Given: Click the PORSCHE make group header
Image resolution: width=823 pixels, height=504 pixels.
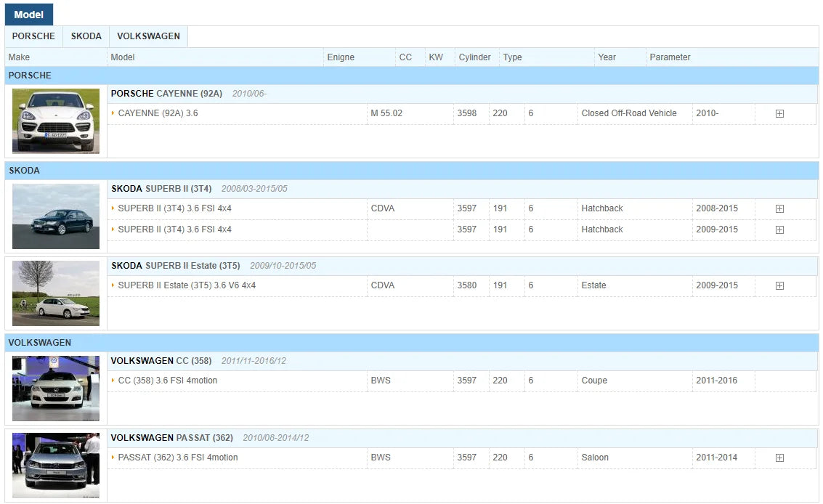Looking at the screenshot, I should click(411, 76).
